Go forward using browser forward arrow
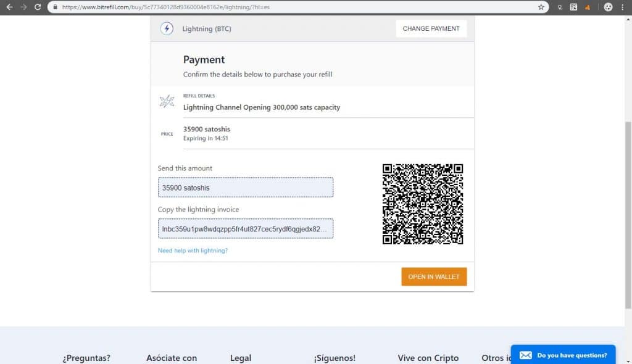Screen dimensions: 632x364 (x=23, y=7)
